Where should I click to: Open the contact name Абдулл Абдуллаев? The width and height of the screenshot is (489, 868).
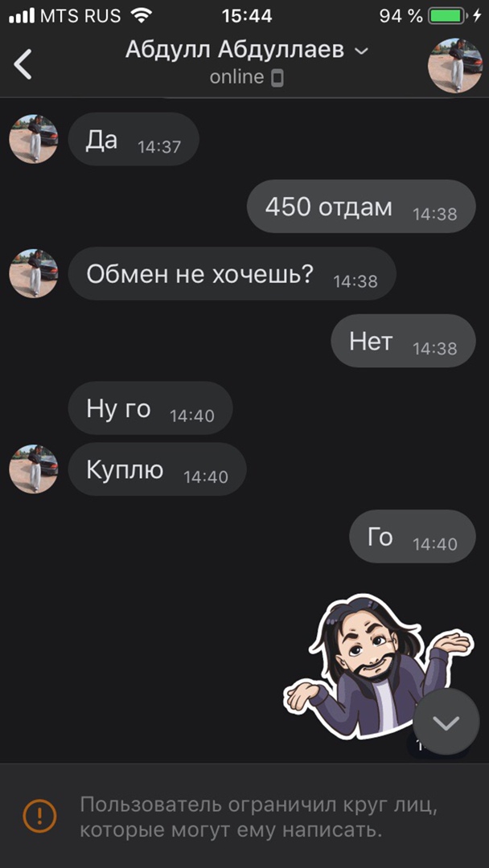[235, 51]
